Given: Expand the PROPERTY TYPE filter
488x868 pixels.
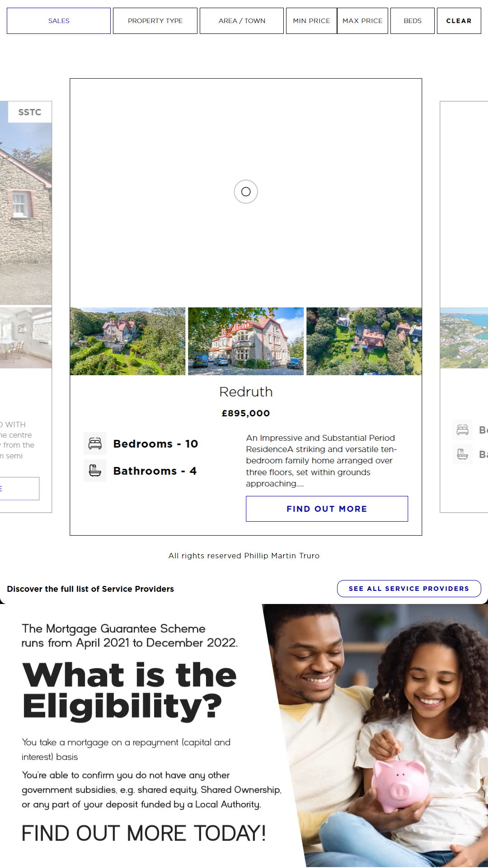Looking at the screenshot, I should click(x=155, y=21).
